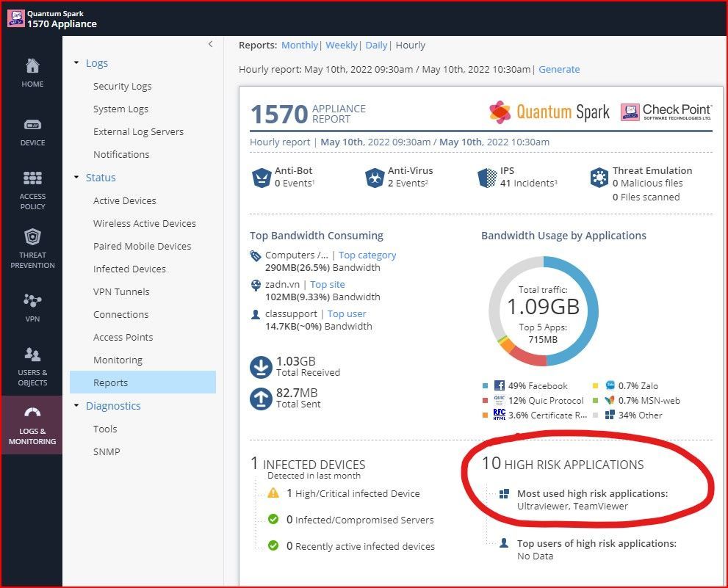Viewport: 728px width, 588px height.
Task: Click the Certificate orange legend swatch
Action: click(485, 415)
